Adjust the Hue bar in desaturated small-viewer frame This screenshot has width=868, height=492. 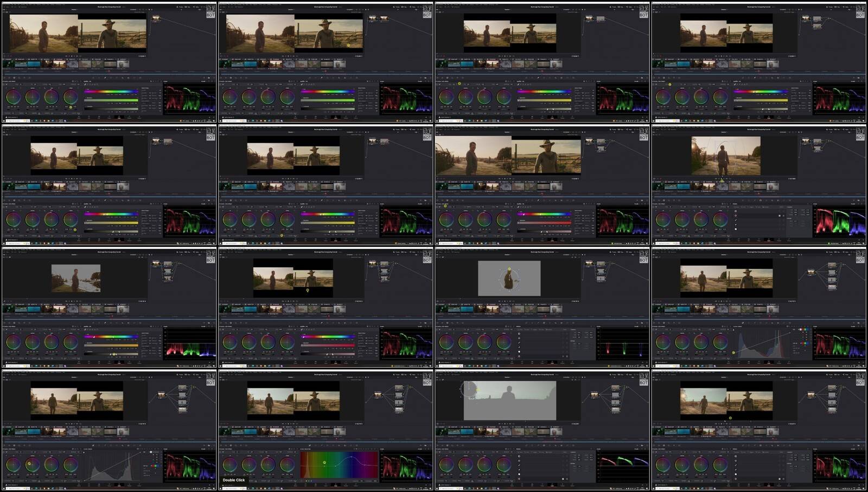[111, 337]
